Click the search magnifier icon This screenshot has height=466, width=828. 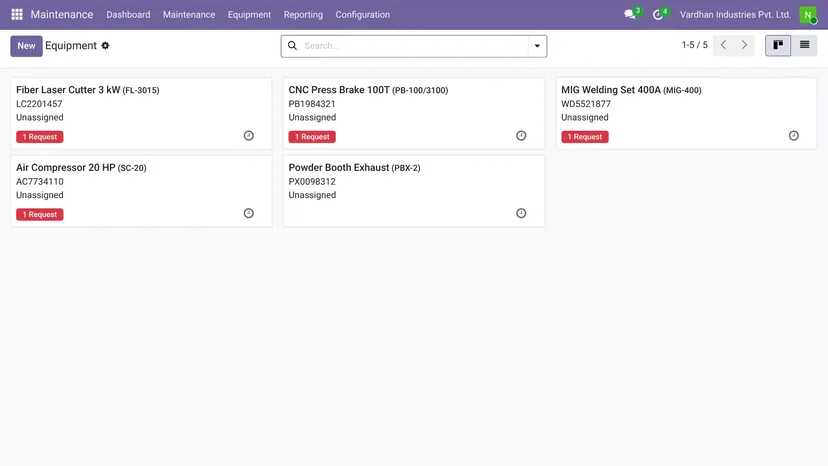[292, 46]
